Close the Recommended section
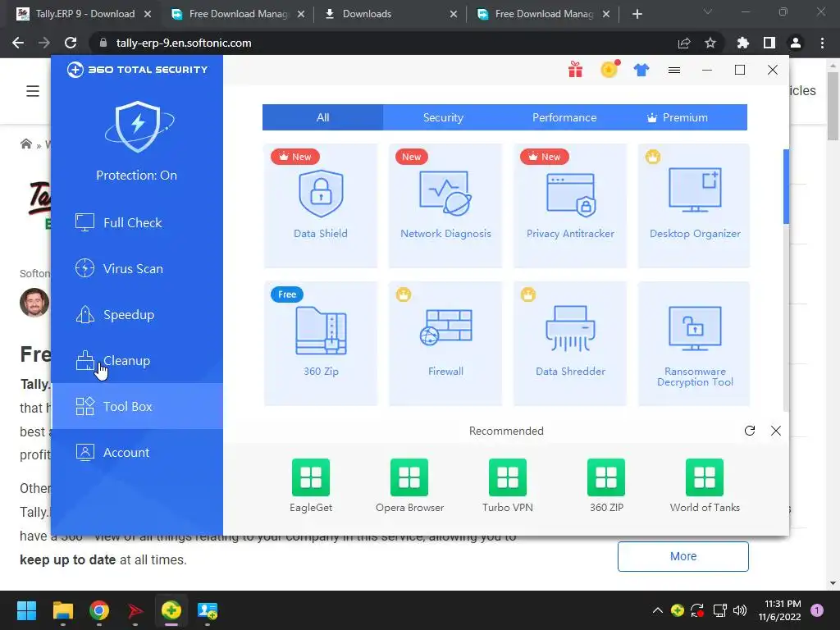This screenshot has width=840, height=630. tap(776, 431)
